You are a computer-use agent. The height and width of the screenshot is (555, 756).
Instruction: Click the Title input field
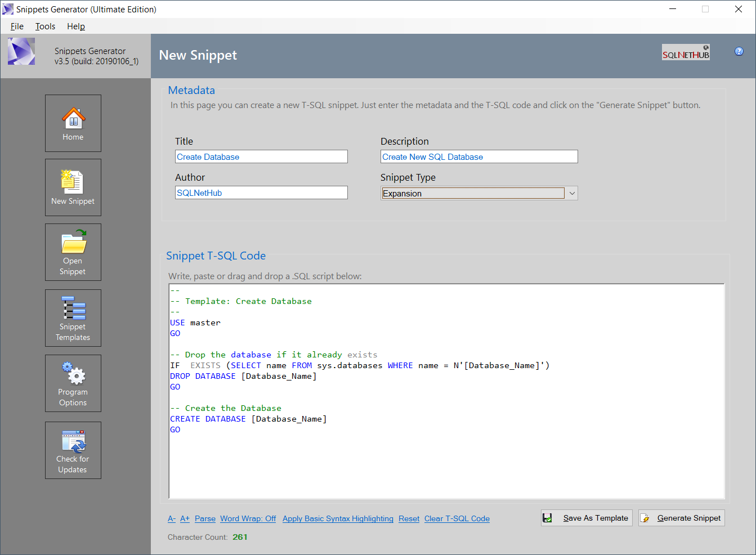point(261,156)
